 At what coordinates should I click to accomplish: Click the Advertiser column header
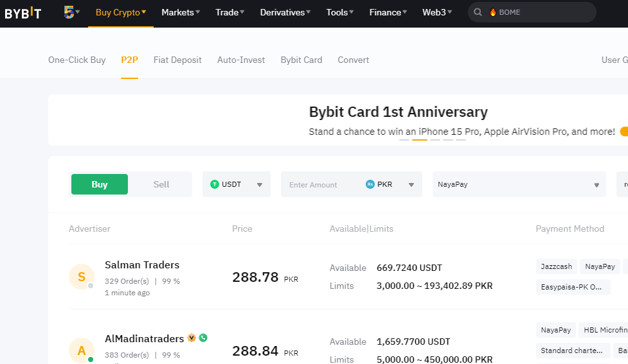89,229
